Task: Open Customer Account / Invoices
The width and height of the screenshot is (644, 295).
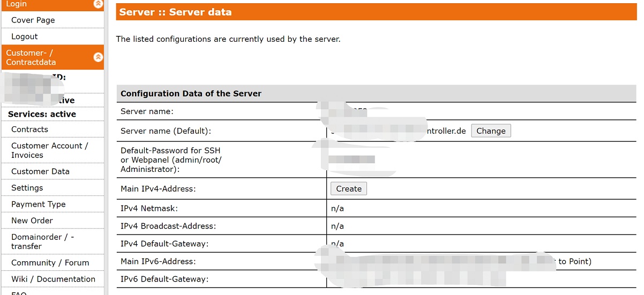Action: (x=49, y=150)
